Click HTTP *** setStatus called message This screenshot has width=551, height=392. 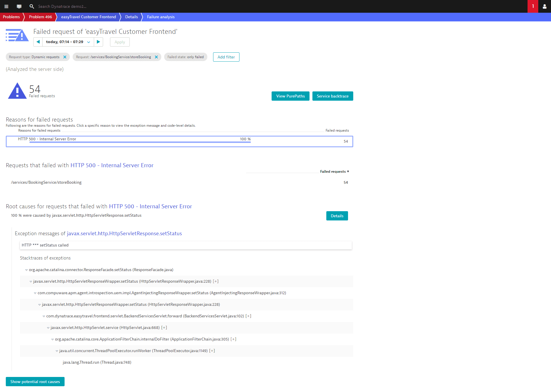(186, 245)
